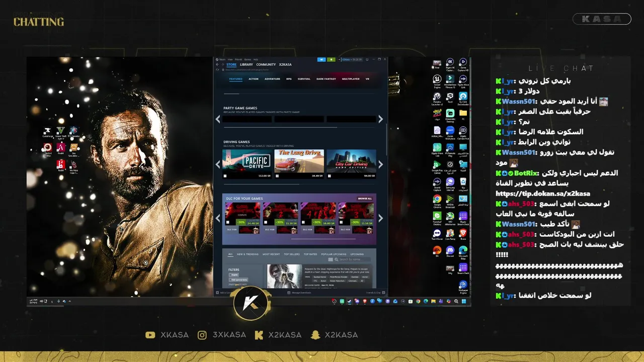Click the list view icon beside search
Image resolution: width=644 pixels, height=362 pixels.
[331, 259]
